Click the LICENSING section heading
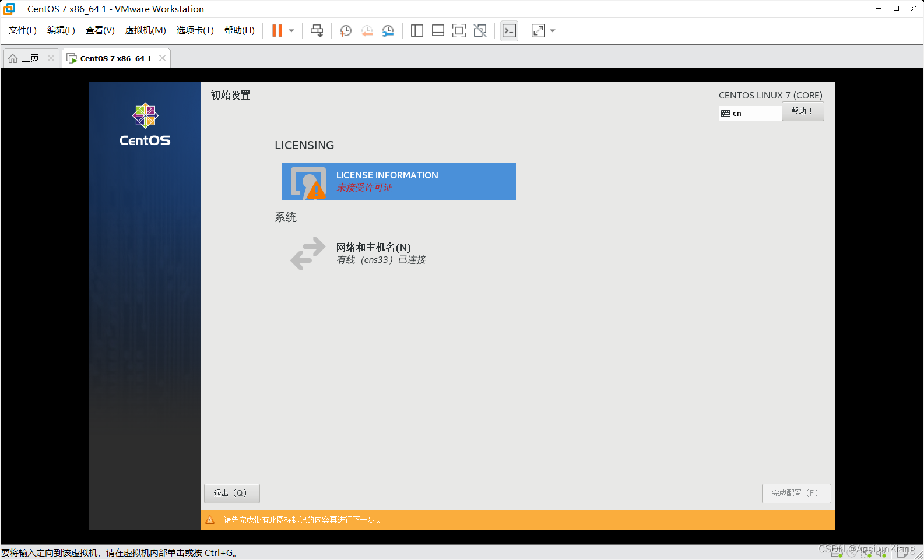 click(304, 145)
